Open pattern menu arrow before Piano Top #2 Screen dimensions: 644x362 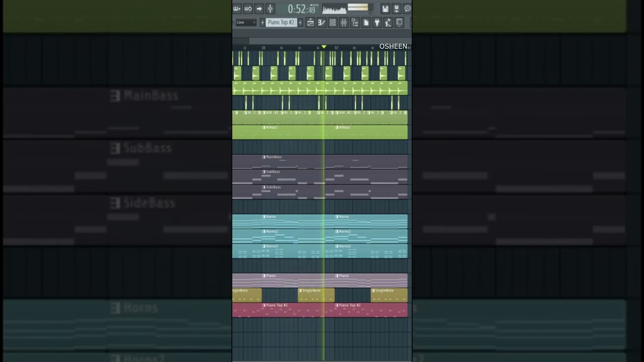[262, 23]
